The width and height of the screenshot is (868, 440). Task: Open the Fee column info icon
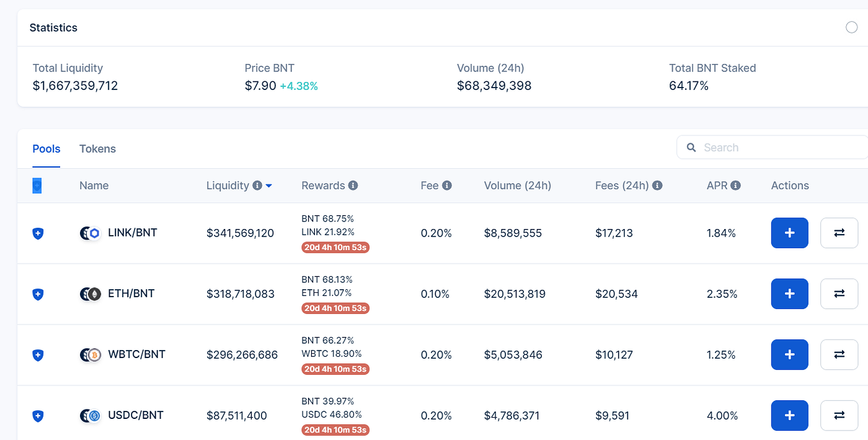[x=448, y=185]
